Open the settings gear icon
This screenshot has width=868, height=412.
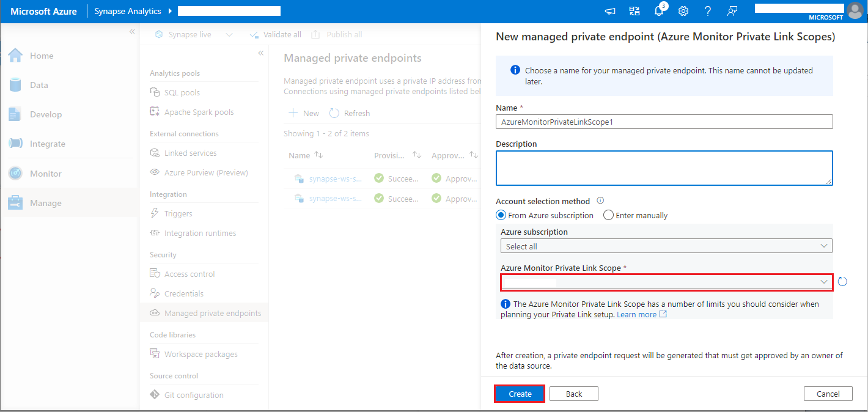(683, 11)
